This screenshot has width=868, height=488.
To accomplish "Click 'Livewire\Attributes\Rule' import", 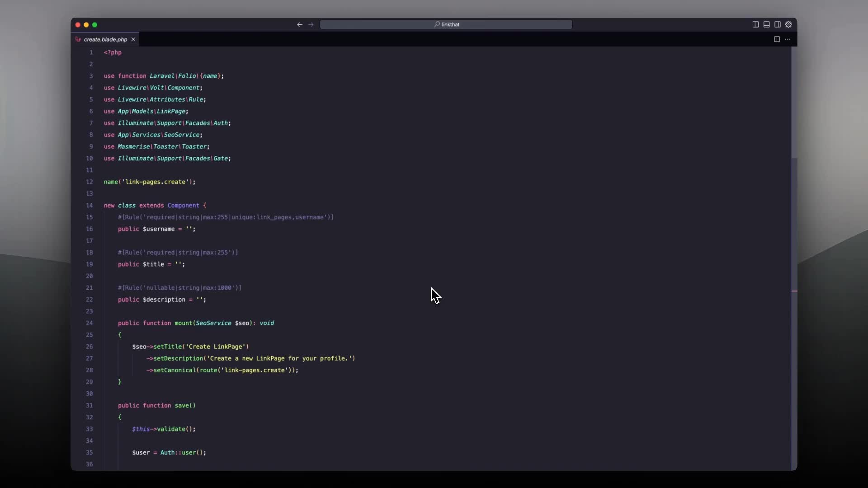I will (160, 99).
